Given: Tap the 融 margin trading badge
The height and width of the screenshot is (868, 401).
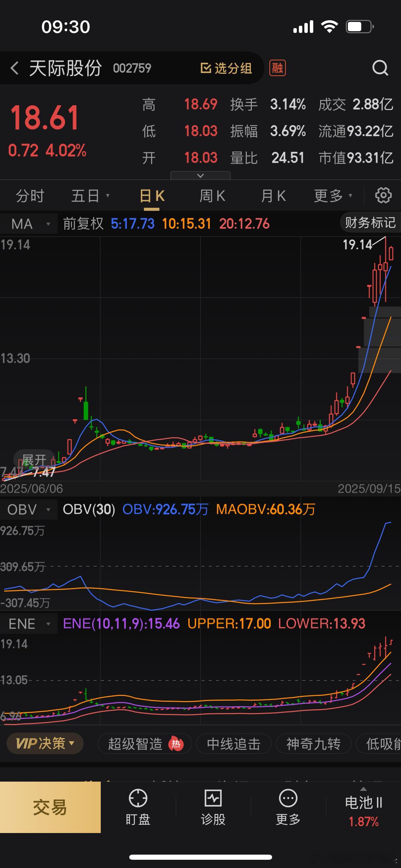Looking at the screenshot, I should coord(277,68).
